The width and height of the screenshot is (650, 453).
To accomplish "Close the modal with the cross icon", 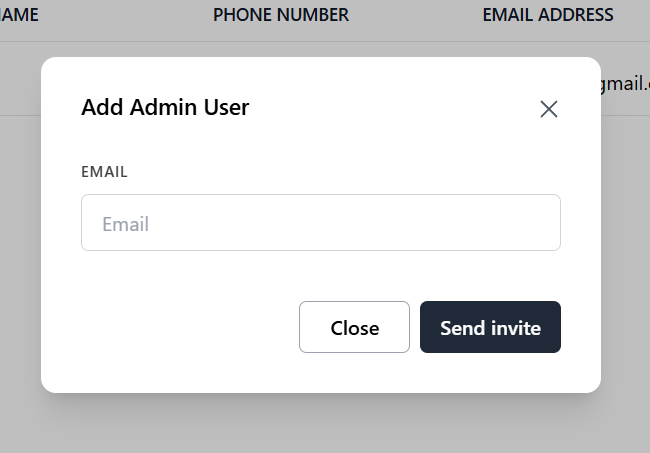I will pos(548,109).
